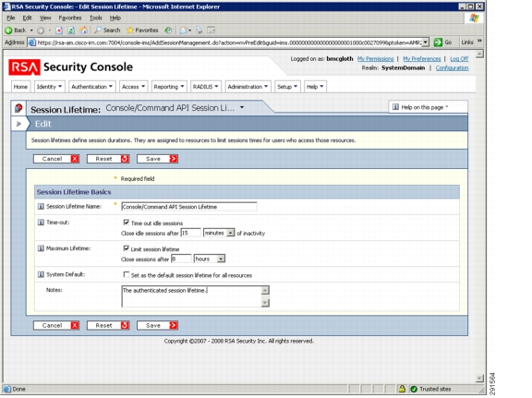Open the My Preferences link

tap(422, 59)
